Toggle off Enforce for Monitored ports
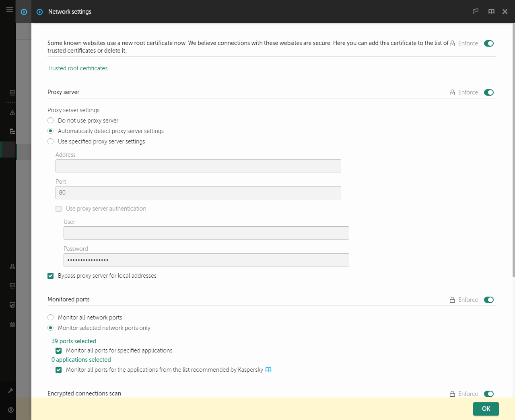This screenshot has height=420, width=515. (488, 300)
